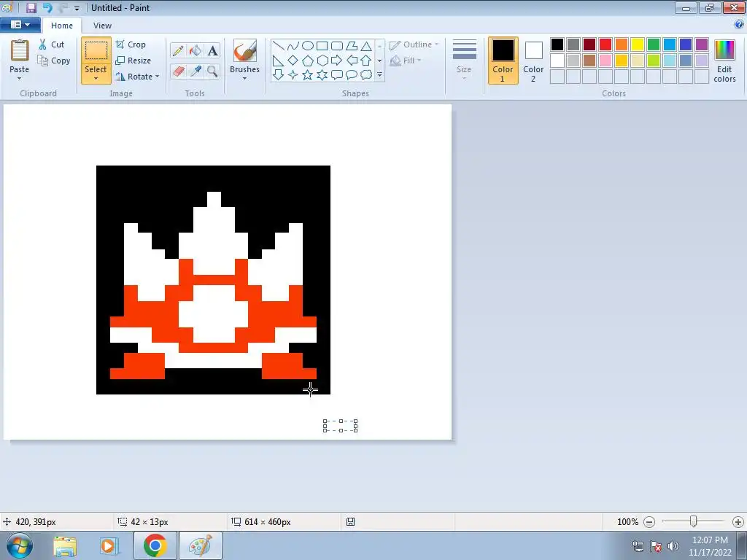Open the Rotate dropdown
The width and height of the screenshot is (747, 560).
137,77
